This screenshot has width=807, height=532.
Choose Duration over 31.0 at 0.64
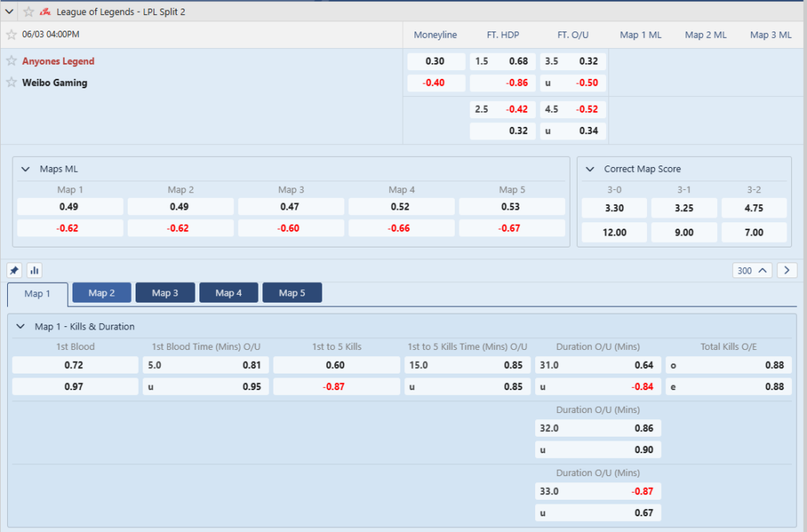click(598, 365)
